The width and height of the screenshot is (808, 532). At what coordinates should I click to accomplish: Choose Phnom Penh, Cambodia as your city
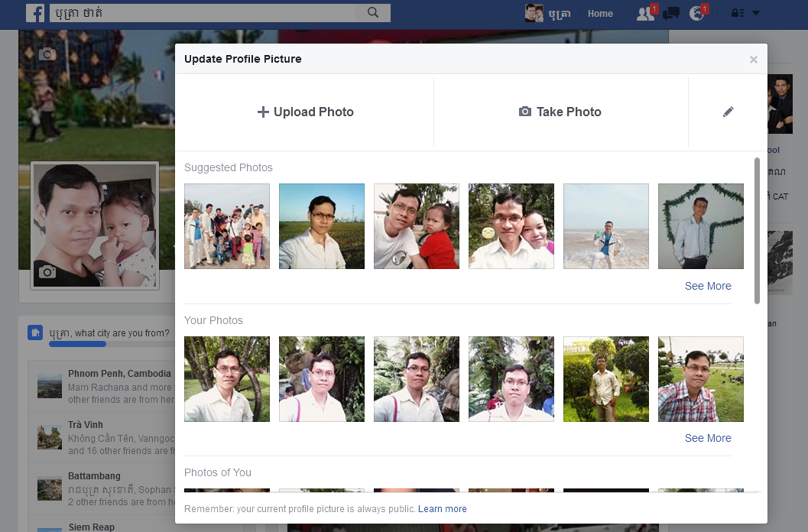102,386
